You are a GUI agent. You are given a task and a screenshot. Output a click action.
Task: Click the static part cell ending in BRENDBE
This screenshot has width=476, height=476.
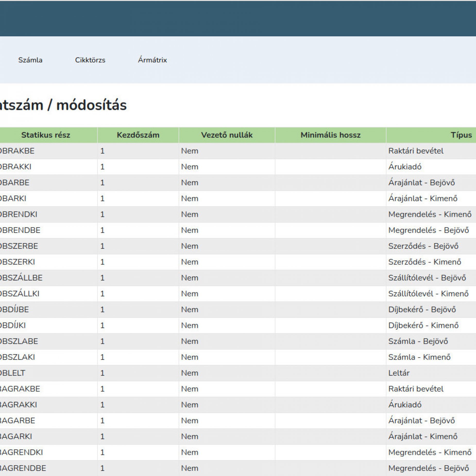(x=20, y=230)
